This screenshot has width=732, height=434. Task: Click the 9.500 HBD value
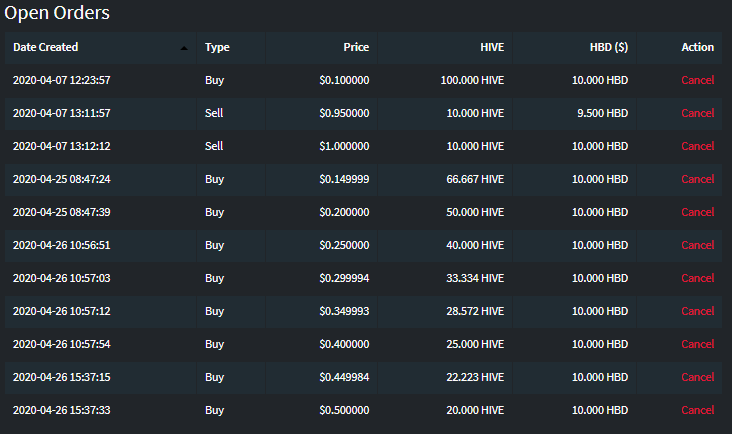pos(602,113)
